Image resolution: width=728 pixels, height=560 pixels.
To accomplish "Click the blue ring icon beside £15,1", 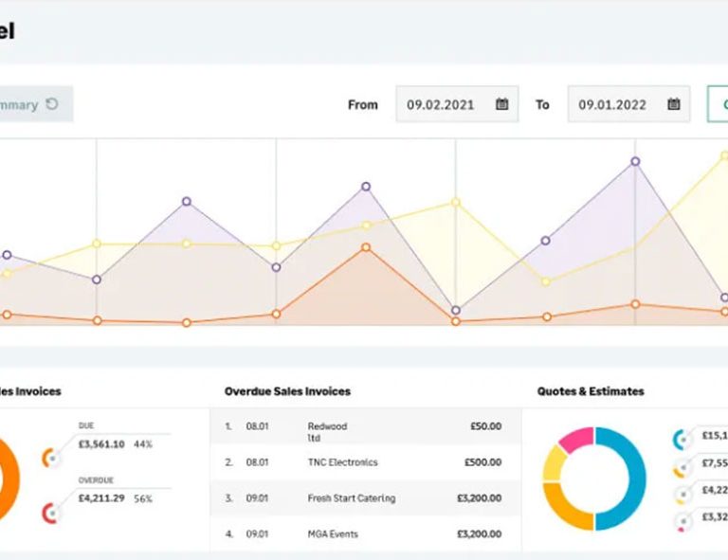I will pos(682,440).
